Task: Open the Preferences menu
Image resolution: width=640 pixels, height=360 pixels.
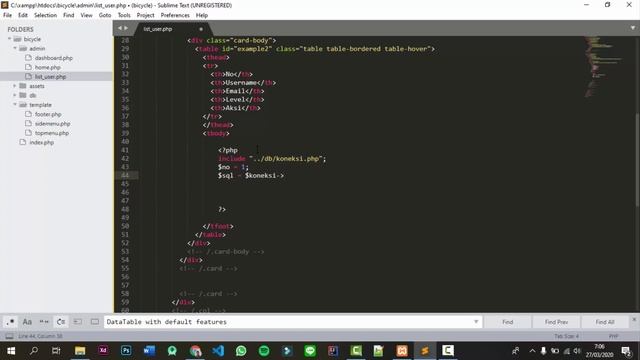Action: pyautogui.click(x=175, y=15)
